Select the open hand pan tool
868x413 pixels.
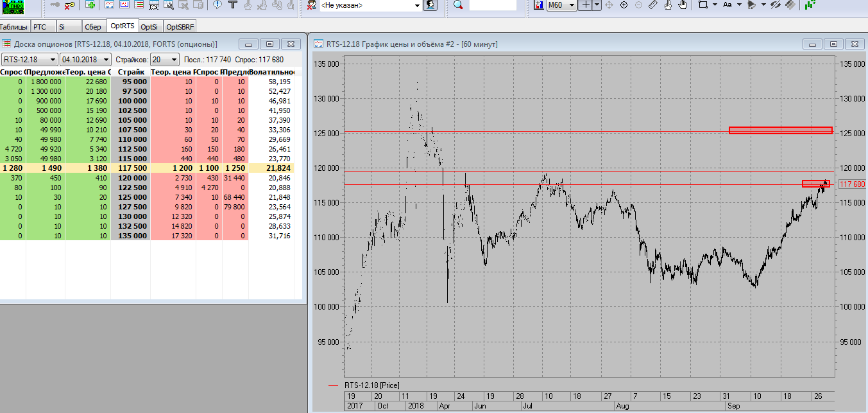(683, 4)
